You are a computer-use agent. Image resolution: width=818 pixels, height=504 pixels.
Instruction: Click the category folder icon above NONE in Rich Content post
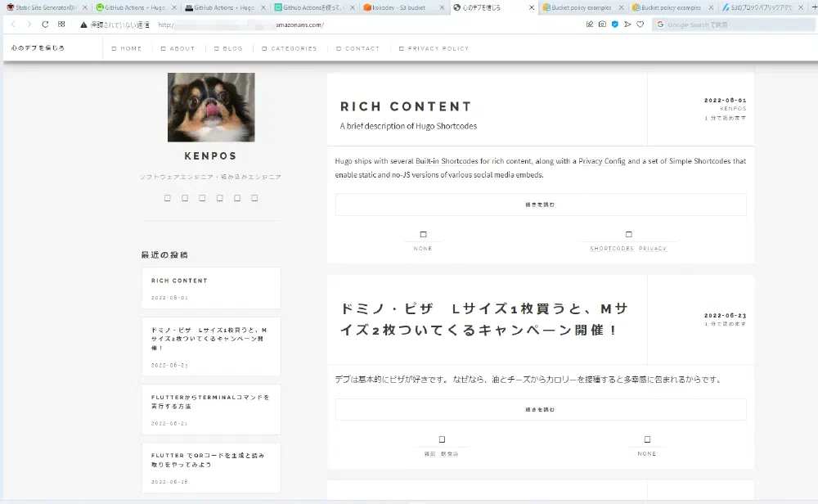tap(423, 235)
